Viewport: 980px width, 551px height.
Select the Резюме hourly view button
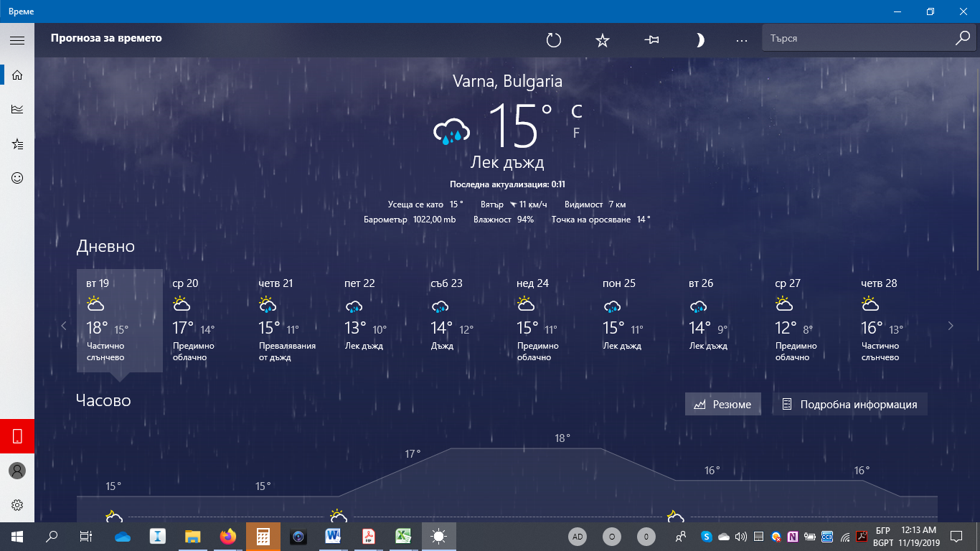tap(722, 405)
